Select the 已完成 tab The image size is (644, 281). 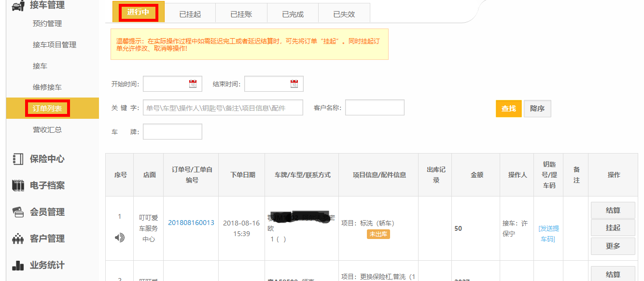pos(293,14)
